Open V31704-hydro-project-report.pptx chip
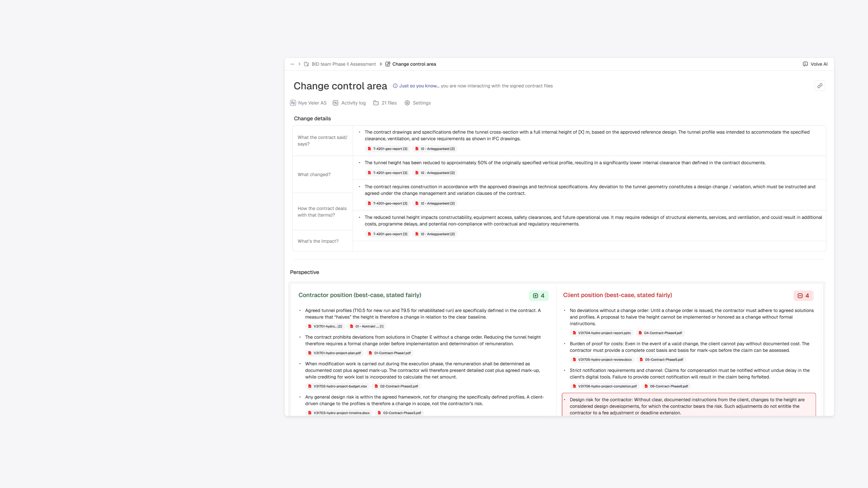Screen dimensions: 868x488 point(601,333)
